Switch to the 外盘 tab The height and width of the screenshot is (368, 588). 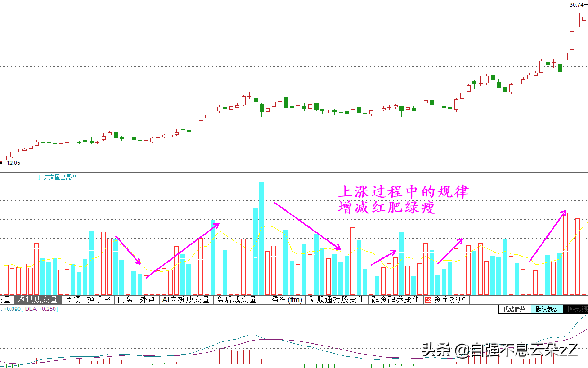(x=148, y=300)
